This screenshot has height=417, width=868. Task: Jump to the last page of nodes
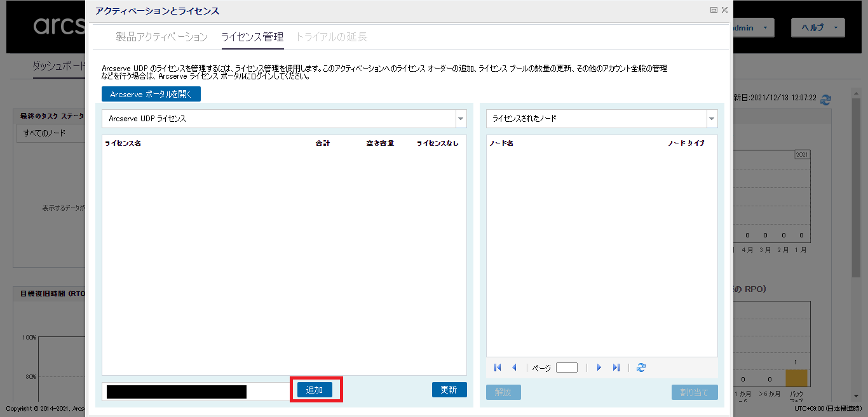616,367
